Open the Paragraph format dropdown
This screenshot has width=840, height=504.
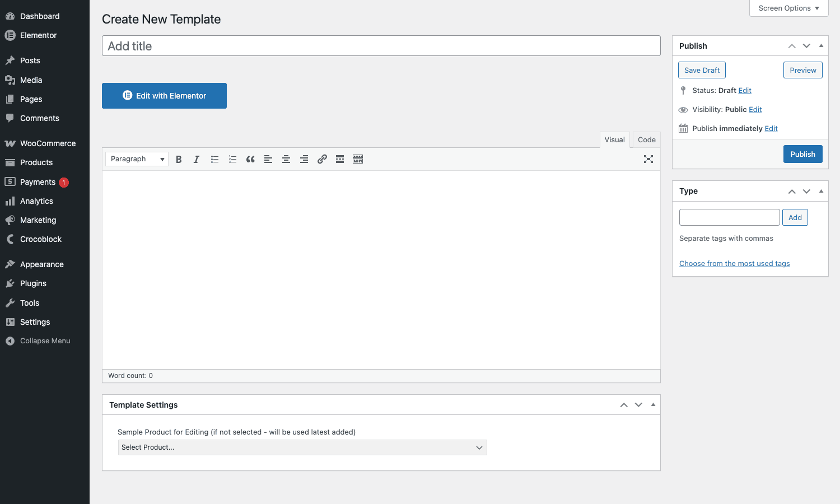click(137, 159)
